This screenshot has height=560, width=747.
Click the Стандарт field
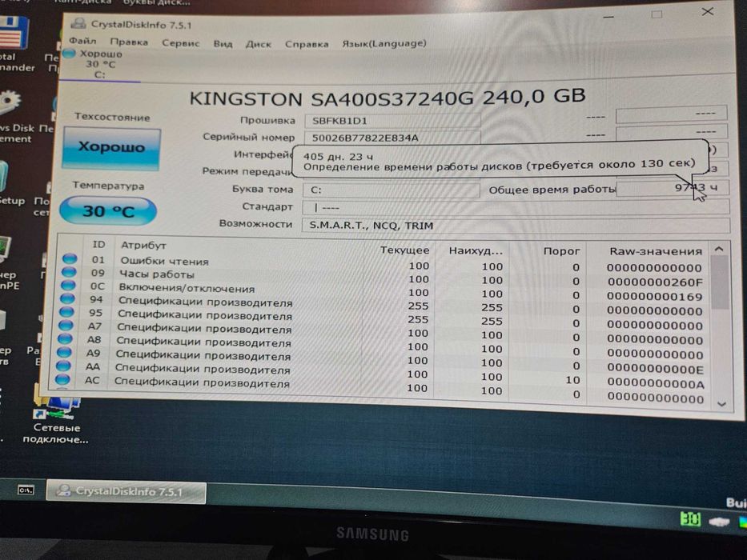pos(516,207)
